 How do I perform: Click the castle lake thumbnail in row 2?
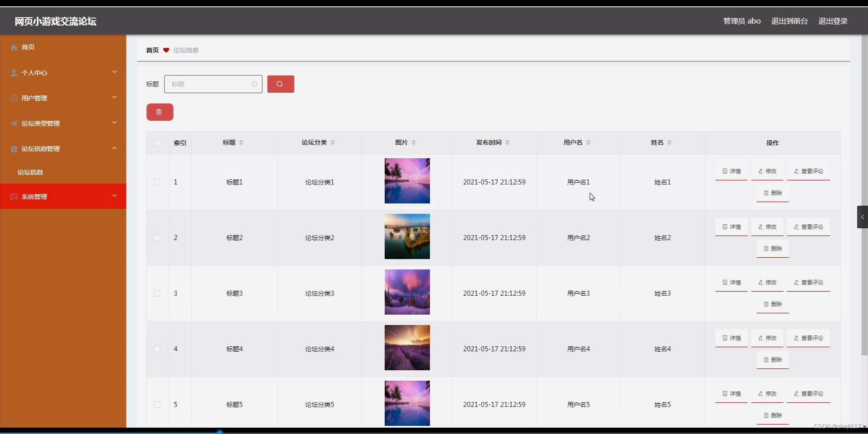point(407,236)
